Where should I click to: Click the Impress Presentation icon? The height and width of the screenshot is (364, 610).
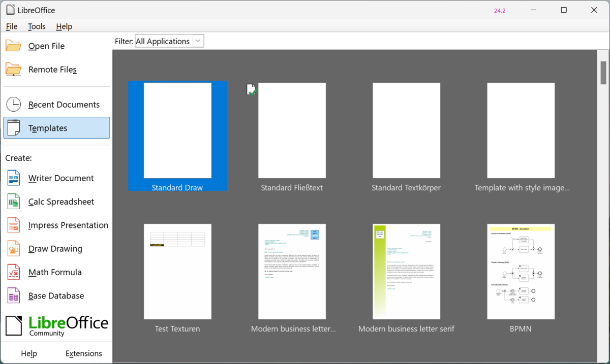[13, 225]
